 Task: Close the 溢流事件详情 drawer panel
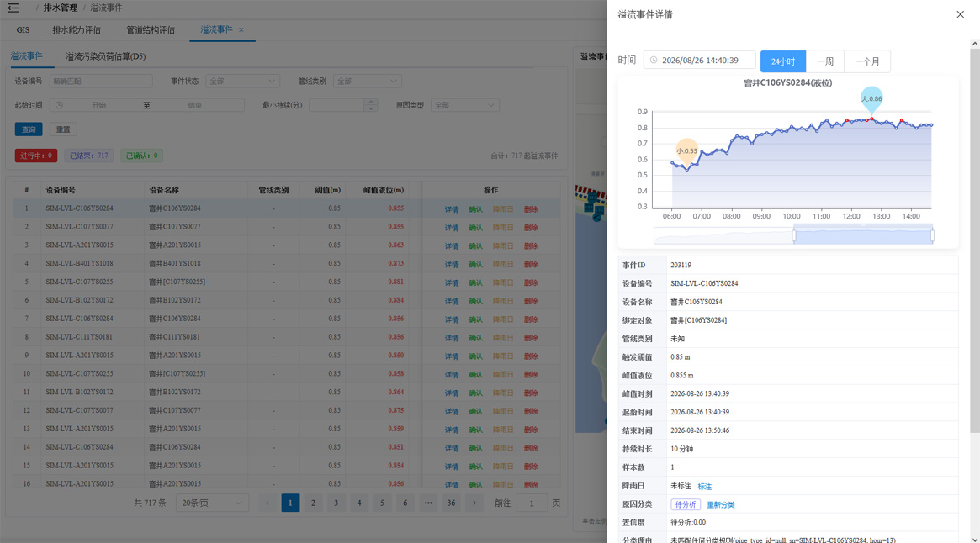[x=960, y=14]
